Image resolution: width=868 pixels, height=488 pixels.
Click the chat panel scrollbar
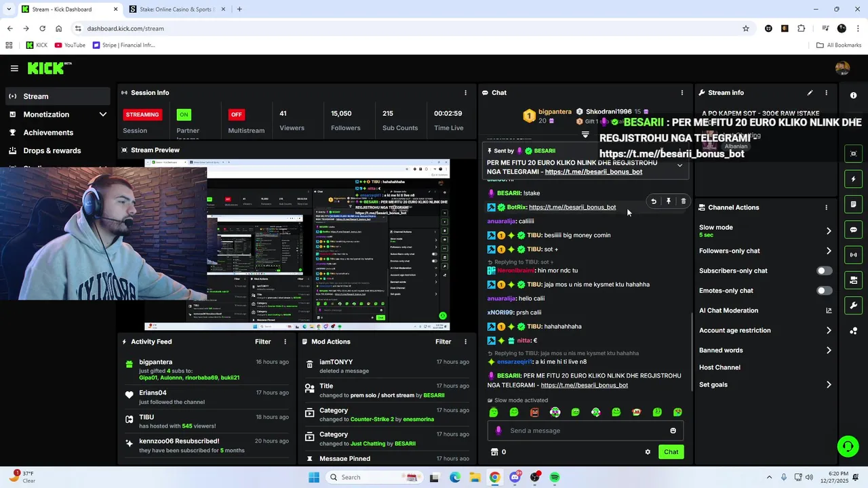[692, 350]
